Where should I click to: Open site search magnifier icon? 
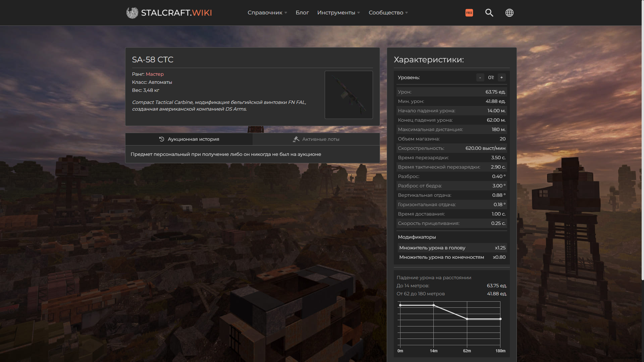489,13
